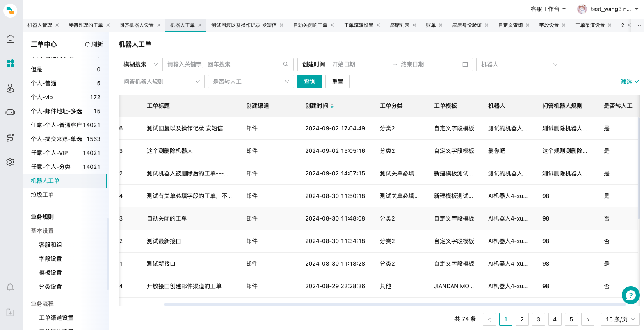Switch to 测试回复以及操作记录 发短信 tab
Image resolution: width=644 pixels, height=330 pixels.
244,25
